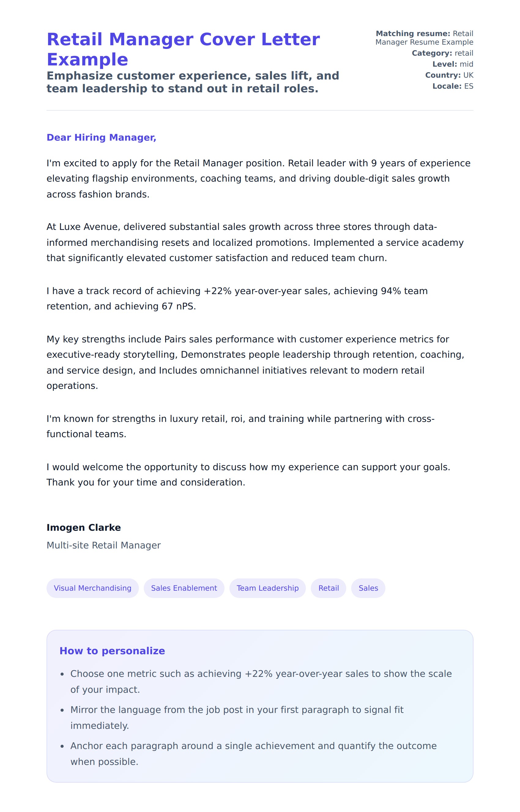Click the Multi-site Retail Manager job title
The image size is (520, 812).
[x=104, y=545]
